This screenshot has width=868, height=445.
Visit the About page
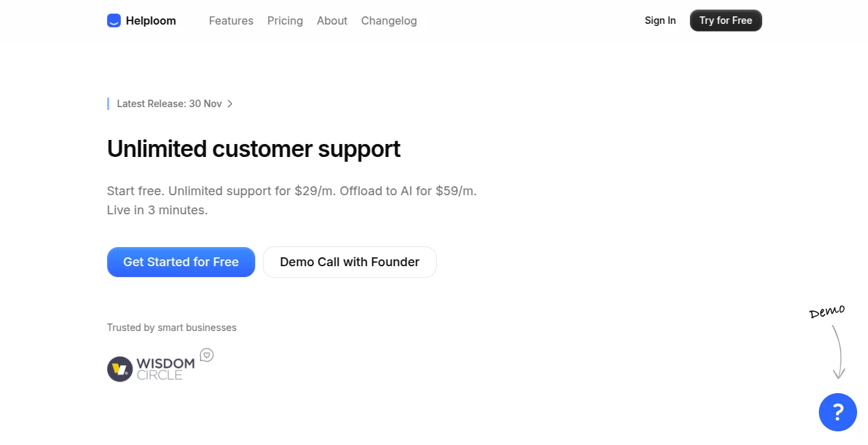click(x=332, y=20)
